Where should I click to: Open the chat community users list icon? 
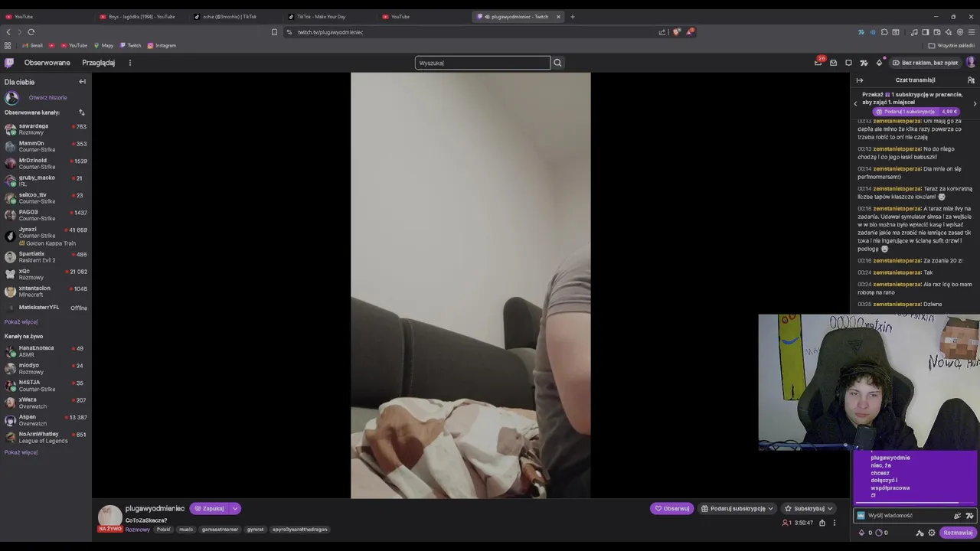[971, 80]
